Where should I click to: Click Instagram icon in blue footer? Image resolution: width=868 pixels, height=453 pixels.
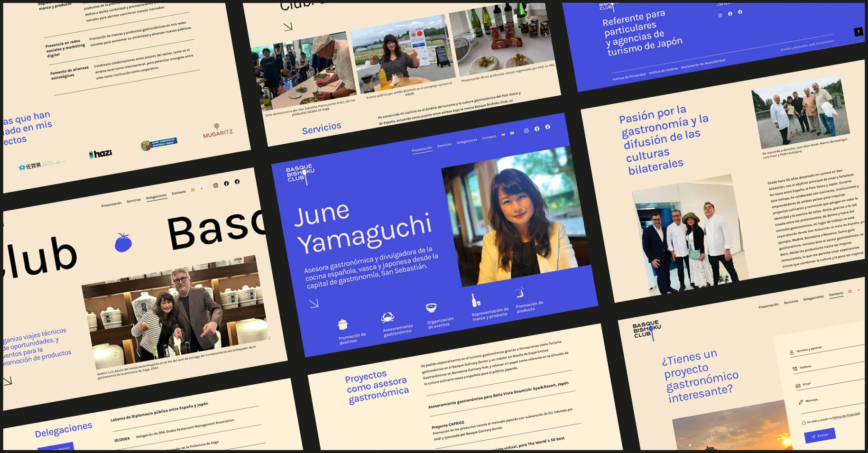[x=720, y=16]
